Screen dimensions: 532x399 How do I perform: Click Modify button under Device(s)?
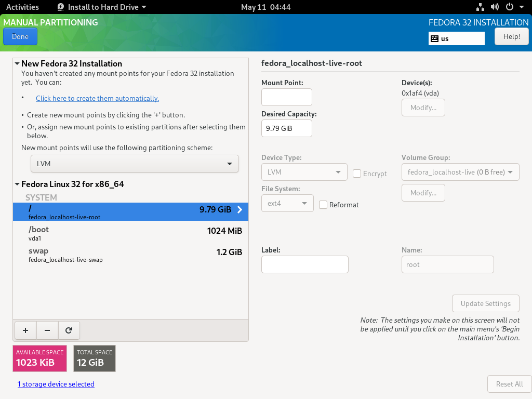(423, 108)
